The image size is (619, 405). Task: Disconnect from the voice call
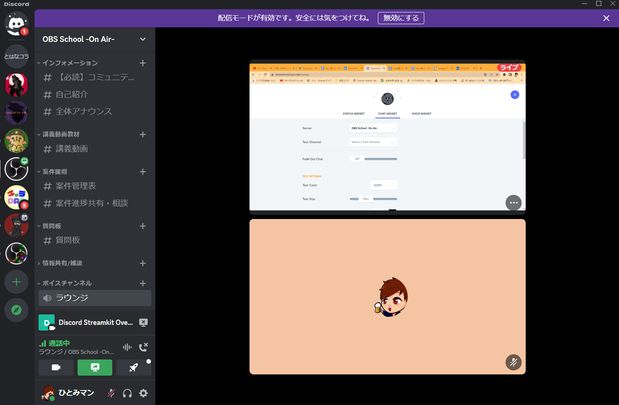tap(143, 347)
